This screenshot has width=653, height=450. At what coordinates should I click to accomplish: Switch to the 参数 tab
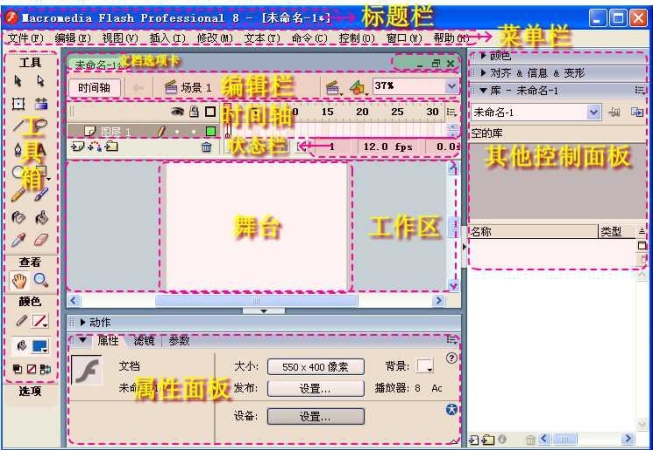pos(179,341)
